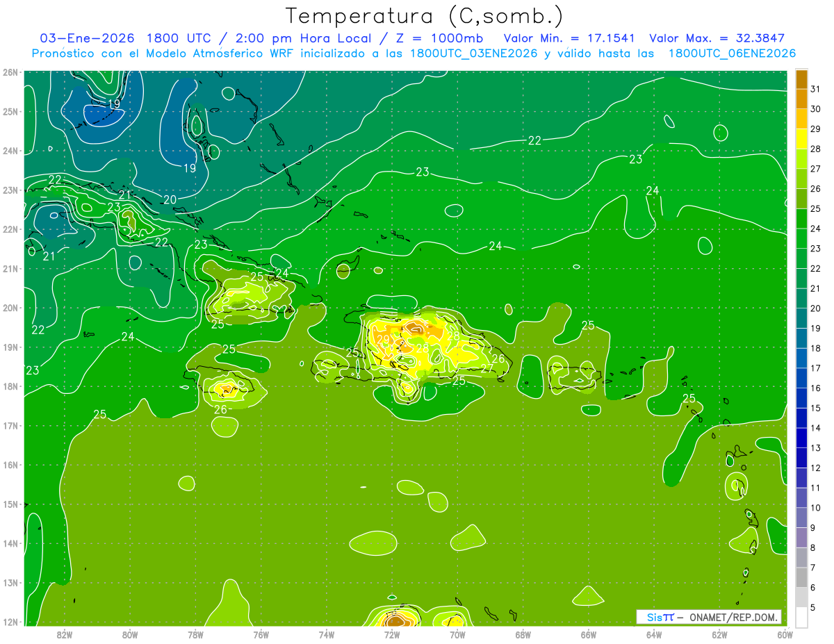Click the "20N" latitude axis label
834x644 pixels.
[10, 308]
